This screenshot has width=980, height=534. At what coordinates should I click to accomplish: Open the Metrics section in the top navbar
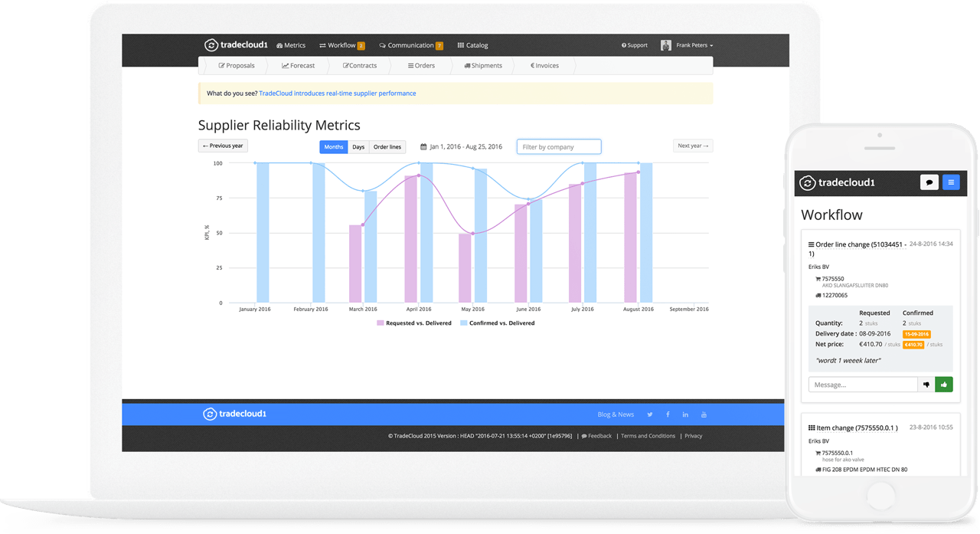point(291,45)
